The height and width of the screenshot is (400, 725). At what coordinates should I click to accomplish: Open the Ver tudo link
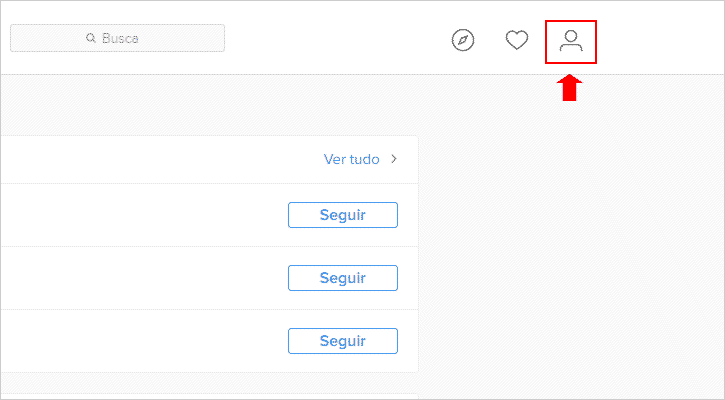click(x=351, y=159)
